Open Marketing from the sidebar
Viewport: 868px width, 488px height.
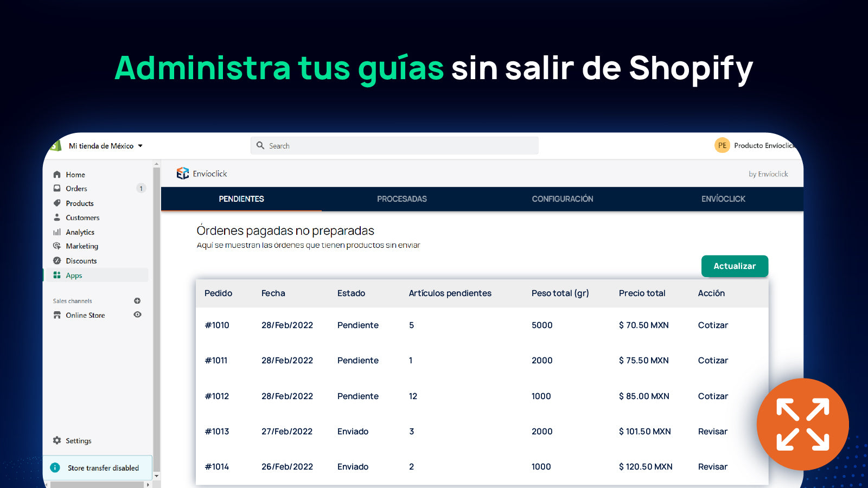82,246
